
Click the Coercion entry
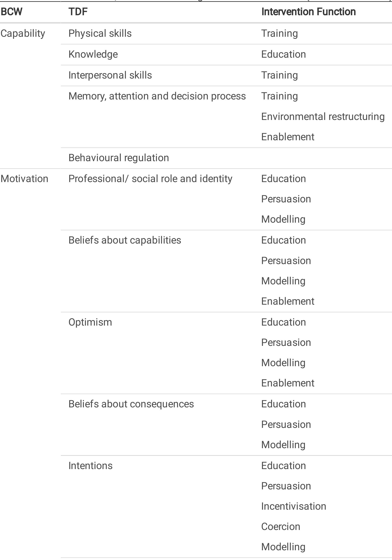click(x=281, y=527)
